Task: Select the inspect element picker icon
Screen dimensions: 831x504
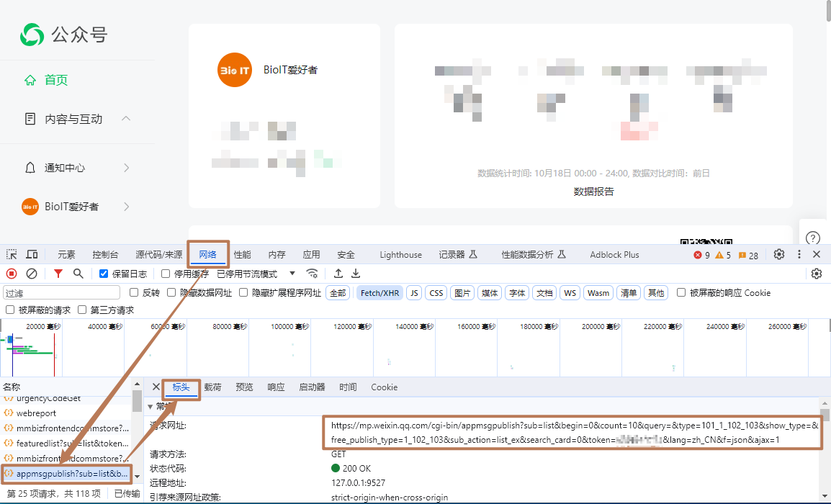Action: point(11,254)
